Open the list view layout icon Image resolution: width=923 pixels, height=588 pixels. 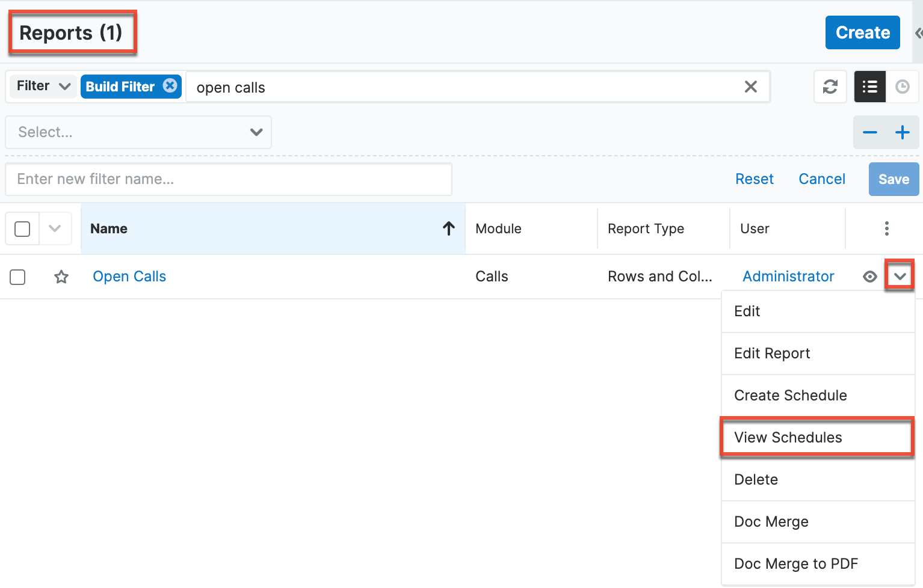869,87
